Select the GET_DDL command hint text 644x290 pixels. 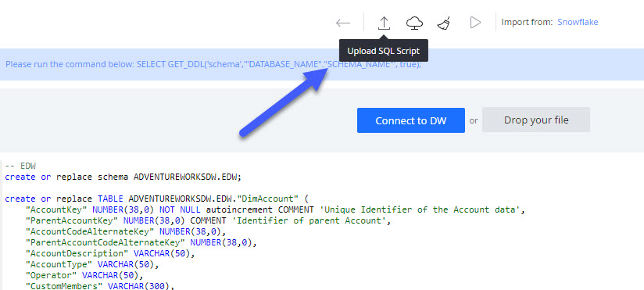click(213, 65)
